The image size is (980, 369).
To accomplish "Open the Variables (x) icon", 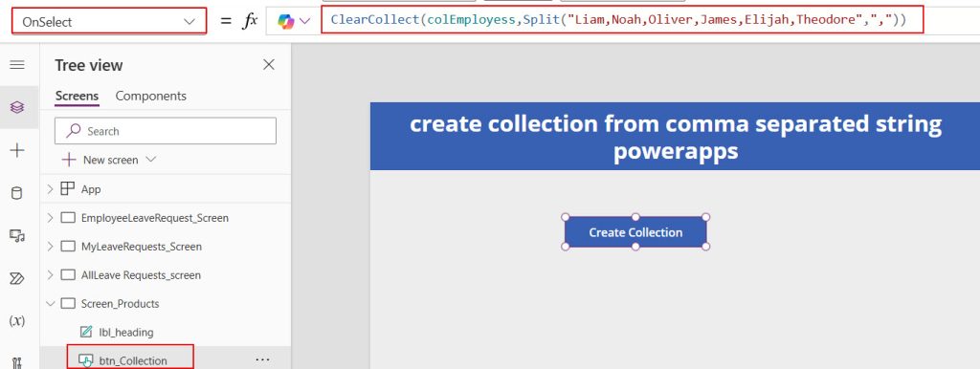I will pos(17,321).
